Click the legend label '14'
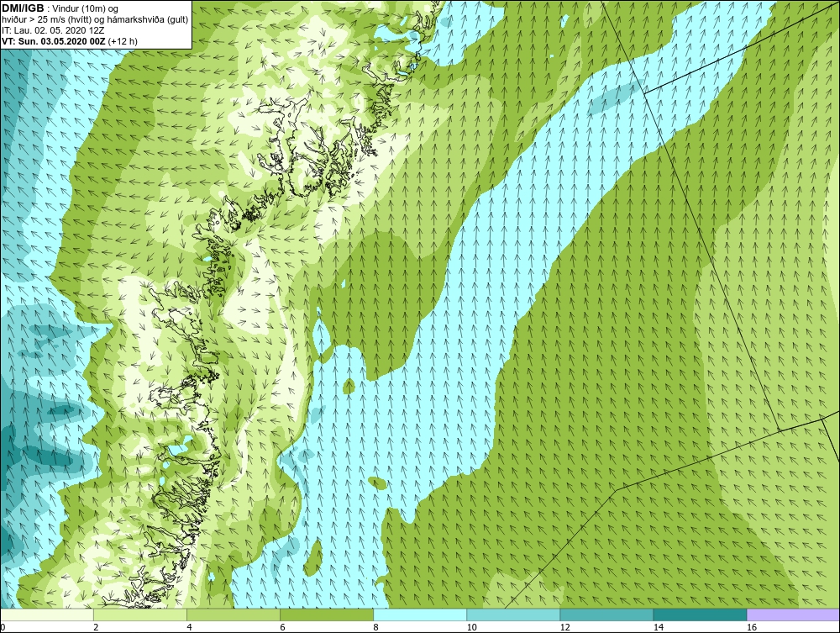This screenshot has height=633, width=840. pos(658,627)
